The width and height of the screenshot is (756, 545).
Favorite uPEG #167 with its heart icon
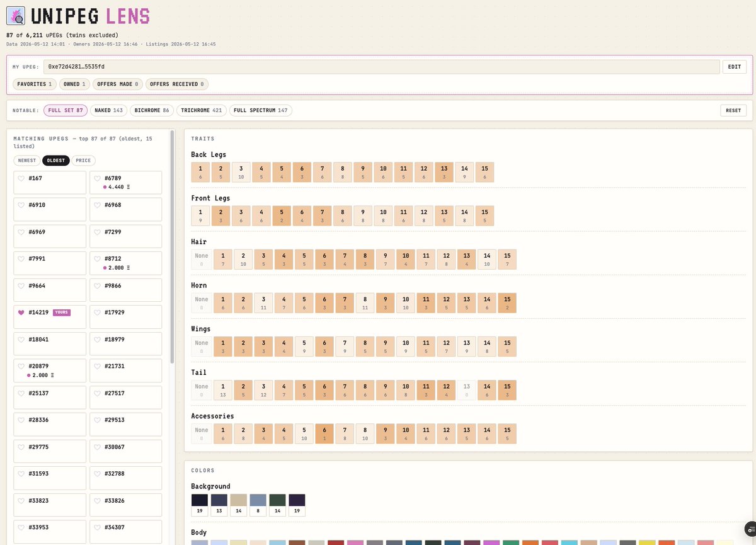(21, 178)
